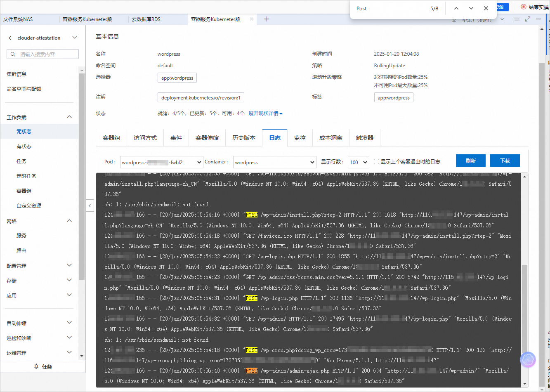Select 任务 under 工作负载
This screenshot has width=550, height=392.
tap(21, 161)
